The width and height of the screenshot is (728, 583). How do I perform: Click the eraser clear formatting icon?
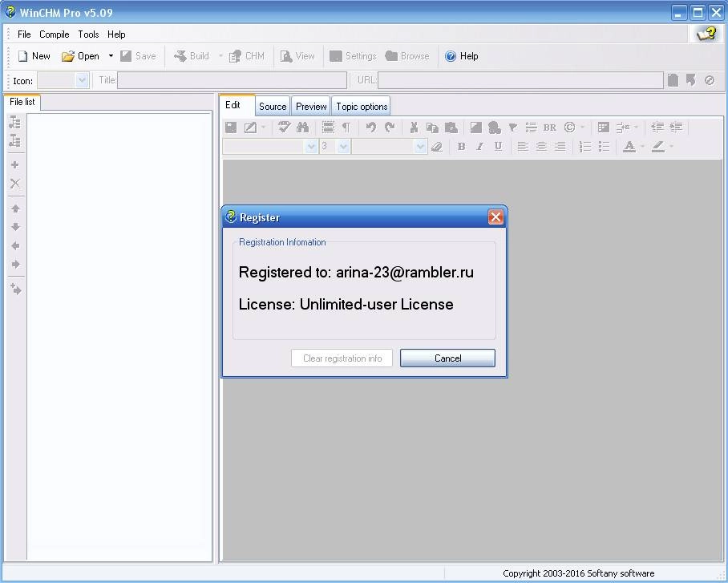click(x=436, y=147)
